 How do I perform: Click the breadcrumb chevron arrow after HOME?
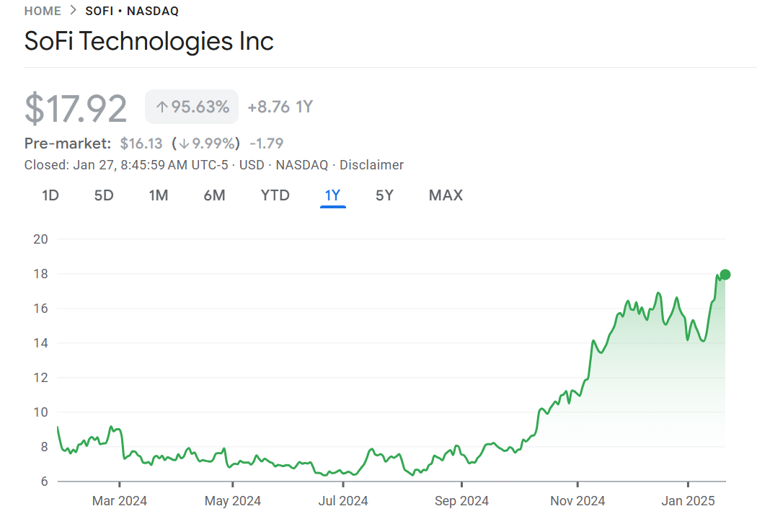[73, 11]
